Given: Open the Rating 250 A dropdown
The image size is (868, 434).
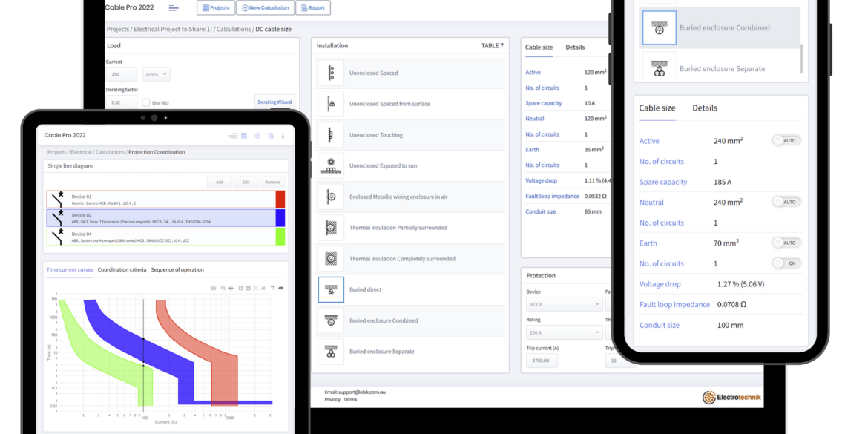Looking at the screenshot, I should coord(564,332).
